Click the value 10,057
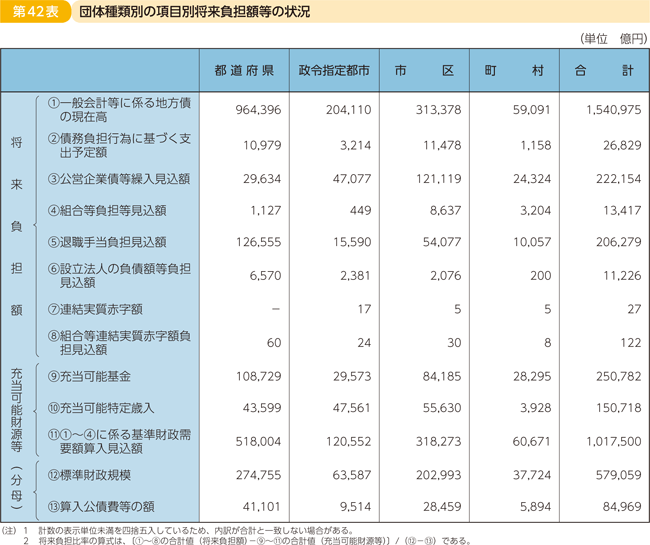This screenshot has height=545, width=650. [x=532, y=242]
